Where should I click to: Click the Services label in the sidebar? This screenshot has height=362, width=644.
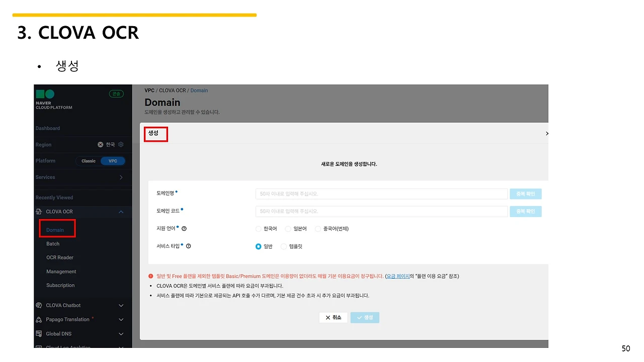45,177
